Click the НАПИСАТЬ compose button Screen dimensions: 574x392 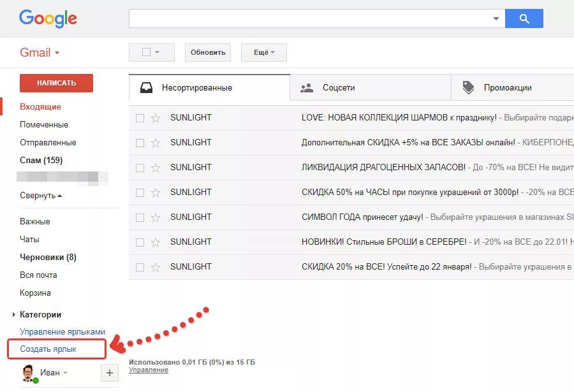[x=56, y=83]
